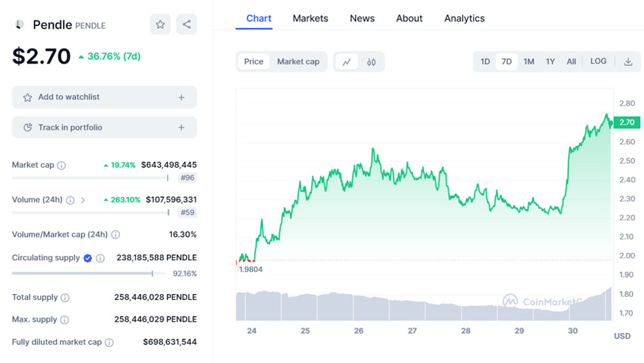Click the Max. supply info icon
Image resolution: width=644 pixels, height=363 pixels.
point(65,320)
